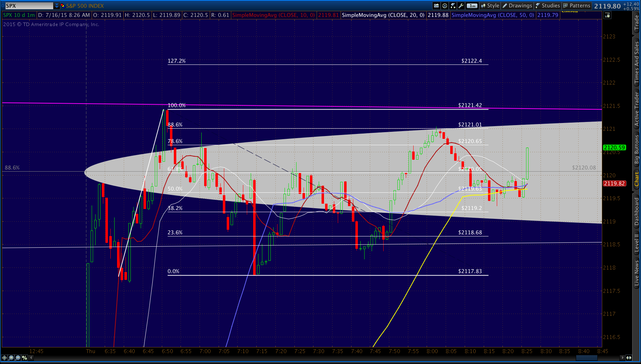Open the Big Buttons side tab
The image size is (641, 364).
(x=637, y=149)
